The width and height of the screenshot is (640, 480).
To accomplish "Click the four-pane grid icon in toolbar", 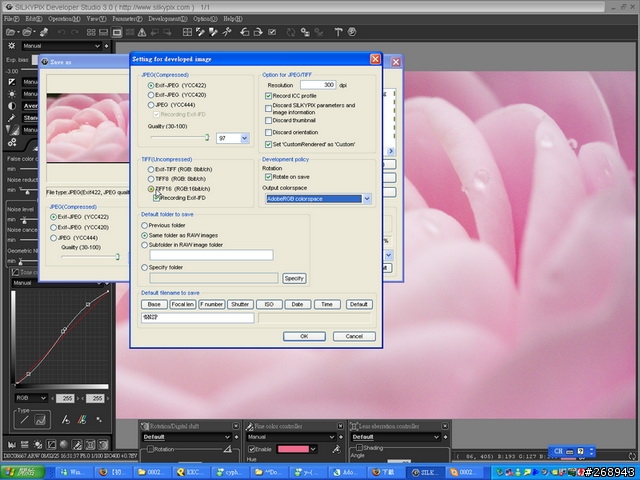I will click(x=187, y=32).
